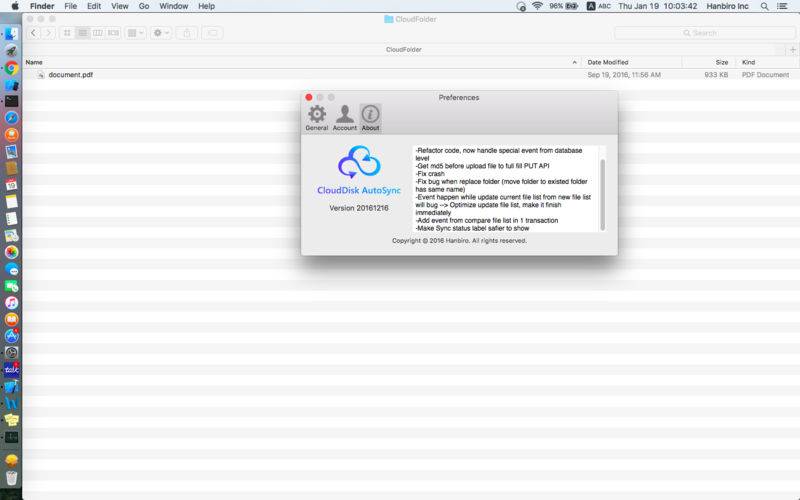The image size is (800, 500).
Task: Open Launchpad rocket from the Dock
Action: pos(11,51)
